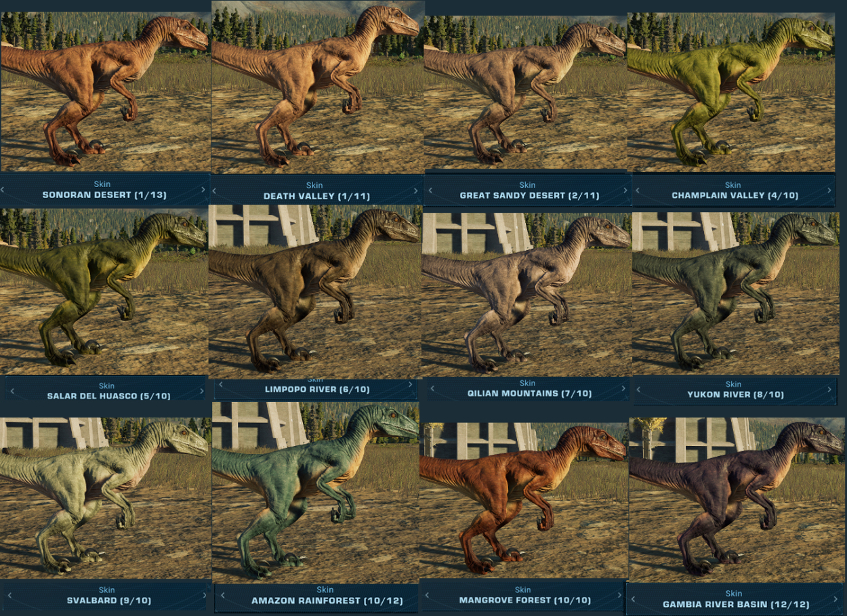Click left arrow beside Mangrove Forest
The image size is (847, 616).
(x=427, y=596)
